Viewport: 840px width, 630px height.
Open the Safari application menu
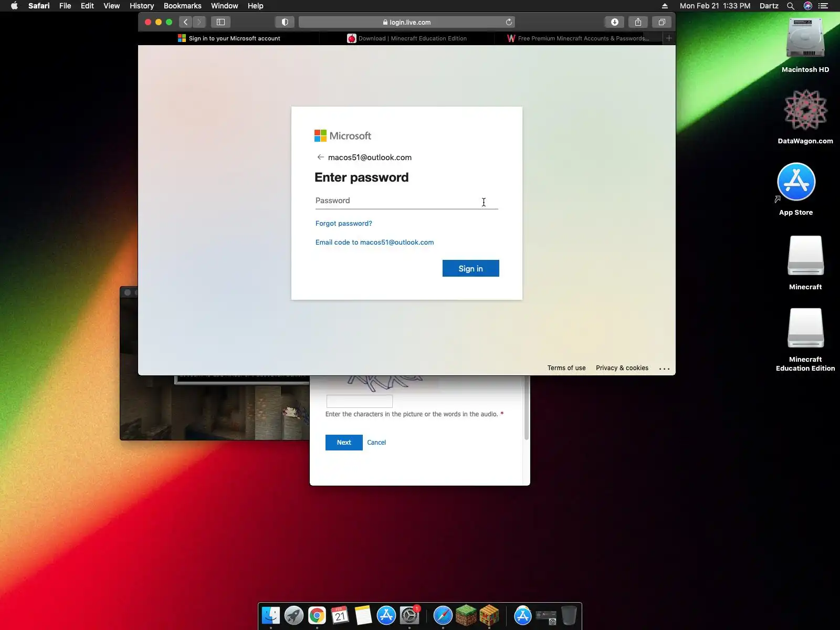pyautogui.click(x=39, y=6)
